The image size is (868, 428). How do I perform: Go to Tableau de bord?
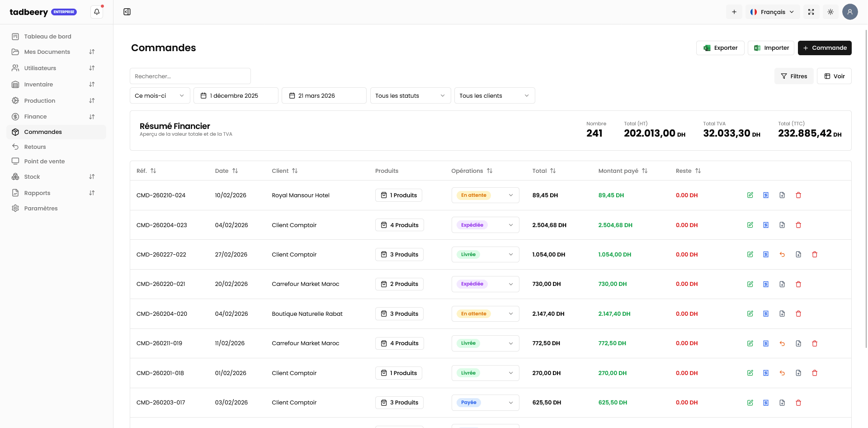[x=57, y=36]
